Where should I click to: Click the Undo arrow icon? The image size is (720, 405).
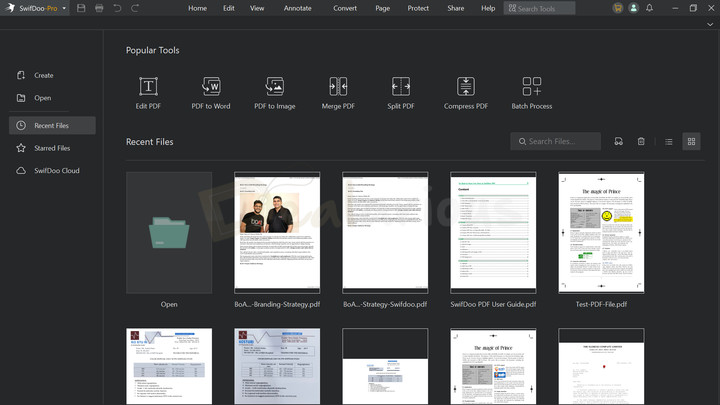117,8
